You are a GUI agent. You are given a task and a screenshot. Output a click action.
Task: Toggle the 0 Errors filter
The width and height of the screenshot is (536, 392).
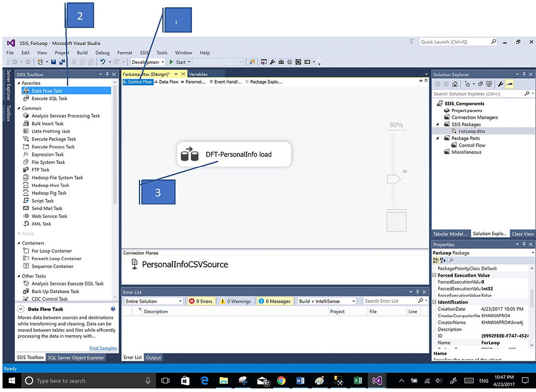(201, 301)
